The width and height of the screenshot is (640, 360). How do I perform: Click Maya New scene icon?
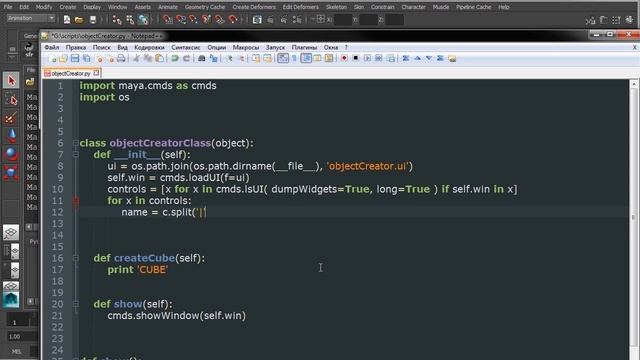point(67,19)
